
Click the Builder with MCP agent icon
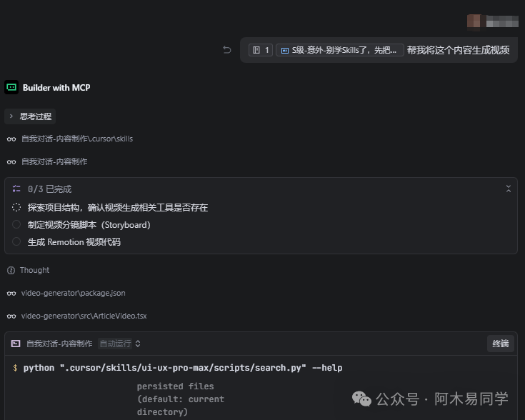(11, 88)
